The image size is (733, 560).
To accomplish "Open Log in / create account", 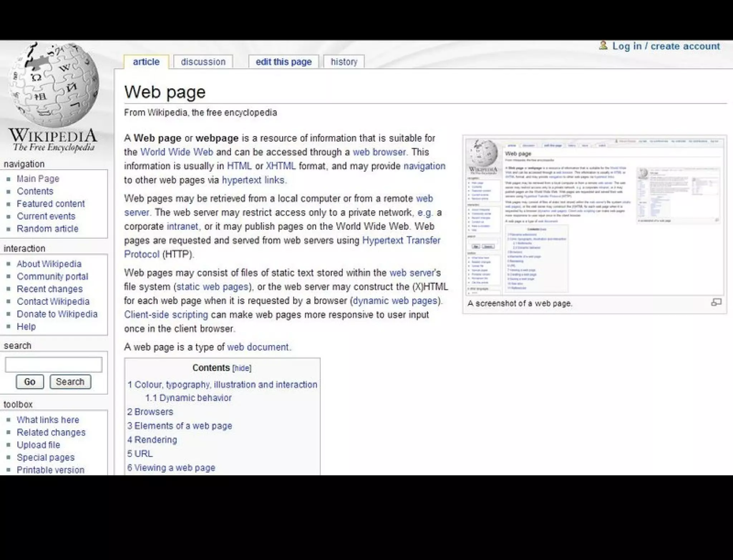I will click(x=666, y=46).
